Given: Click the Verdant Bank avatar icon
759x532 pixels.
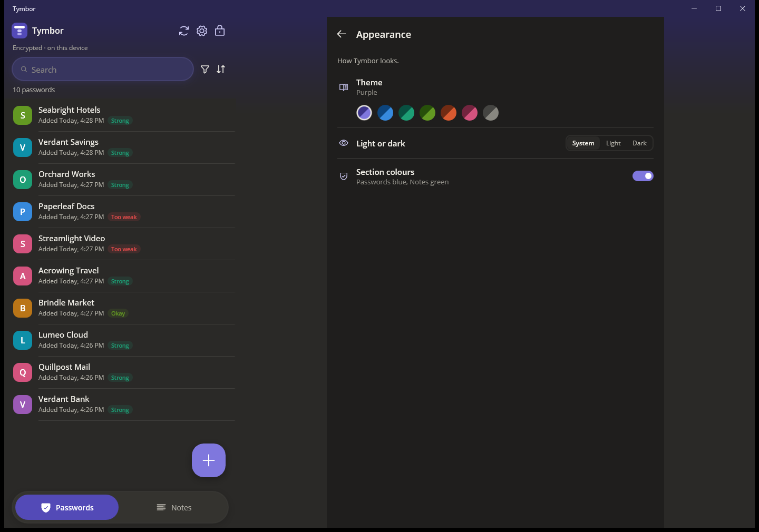Looking at the screenshot, I should click(x=23, y=405).
